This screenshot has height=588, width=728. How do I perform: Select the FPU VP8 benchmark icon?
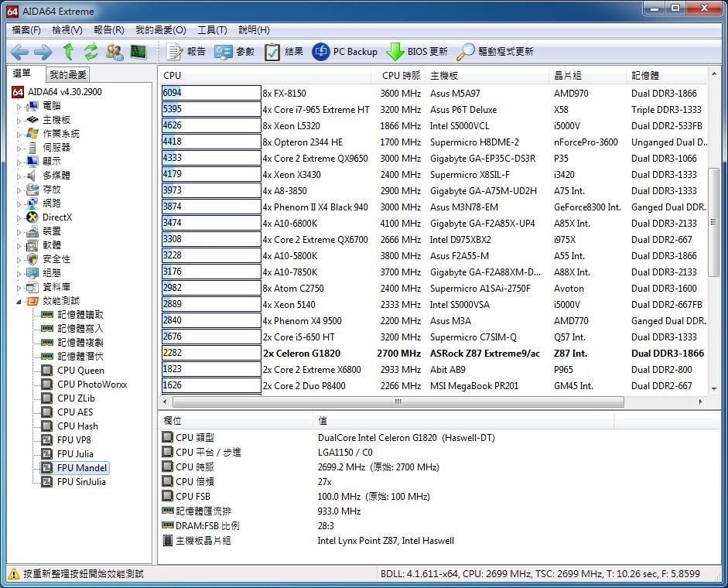pos(47,439)
